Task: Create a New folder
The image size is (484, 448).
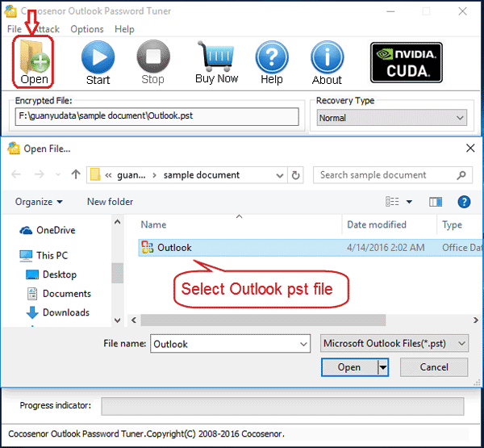Action: pyautogui.click(x=110, y=202)
